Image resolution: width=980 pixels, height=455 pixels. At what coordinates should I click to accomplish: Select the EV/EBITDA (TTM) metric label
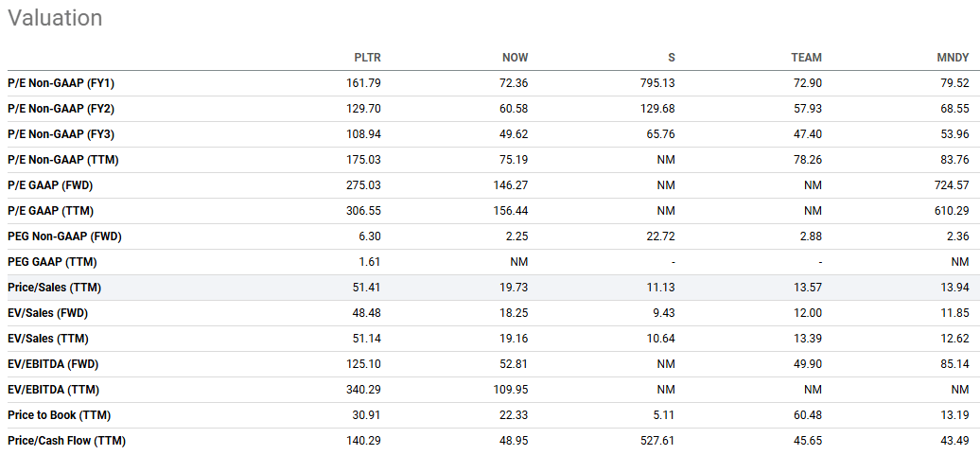tap(52, 390)
